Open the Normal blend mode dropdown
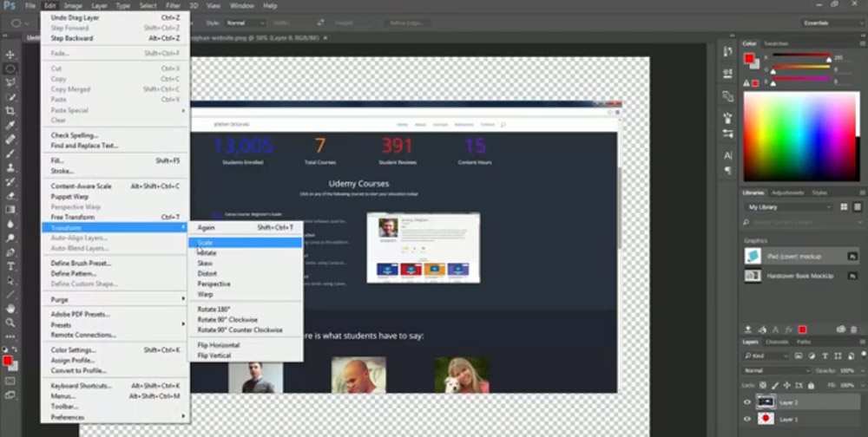Screen dimensions: 868x437 771,370
